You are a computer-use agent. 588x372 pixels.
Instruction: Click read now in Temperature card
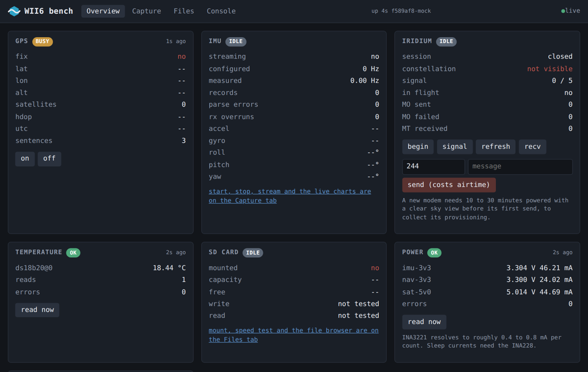37,310
